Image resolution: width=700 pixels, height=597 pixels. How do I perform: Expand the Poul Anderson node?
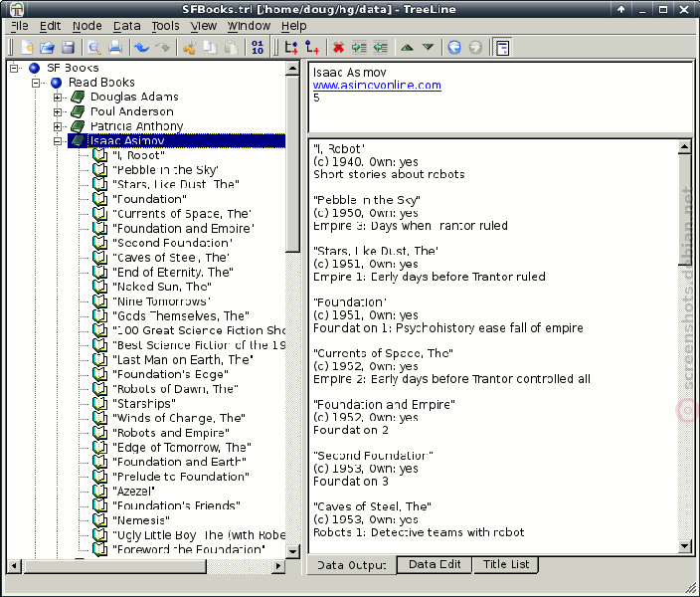pos(58,111)
